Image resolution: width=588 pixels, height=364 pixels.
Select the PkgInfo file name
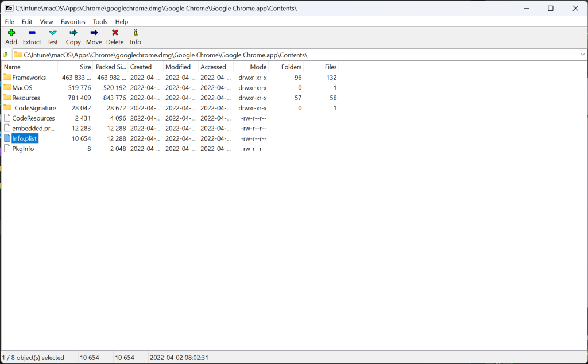[23, 149]
